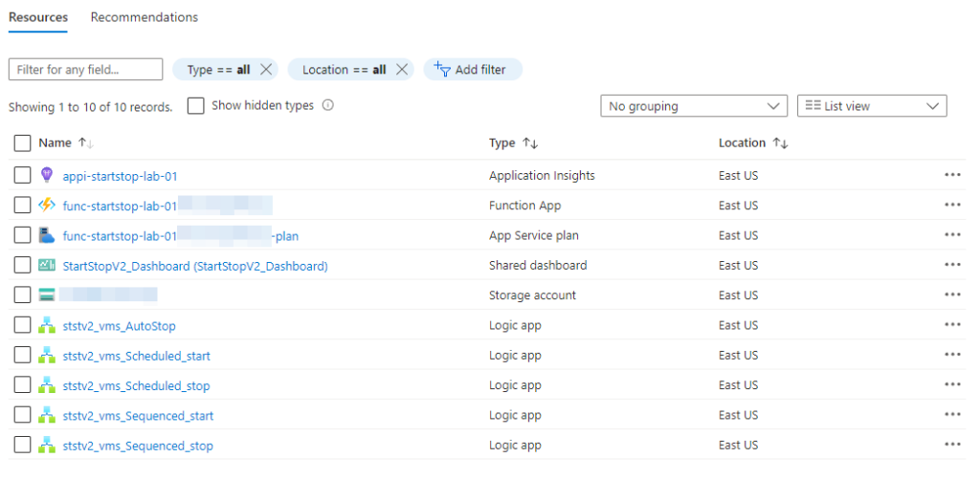Open the ststv2_vms_Scheduled_stop link
Viewport: 980px width, 480px height.
136,385
